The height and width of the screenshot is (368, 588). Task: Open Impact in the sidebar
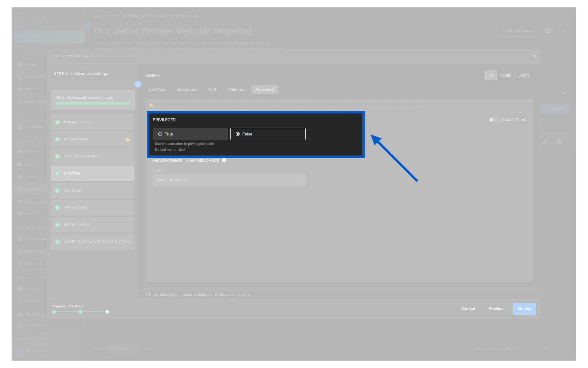coord(31,89)
